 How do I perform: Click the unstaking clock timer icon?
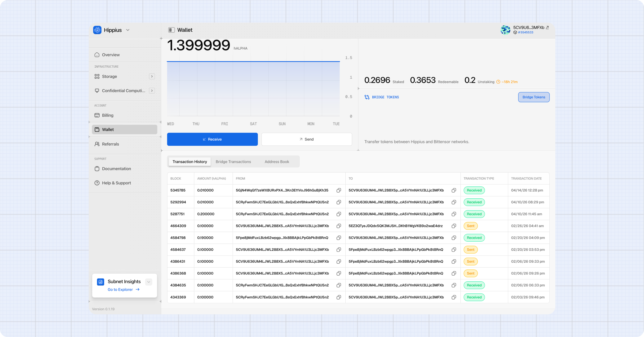[x=498, y=82]
